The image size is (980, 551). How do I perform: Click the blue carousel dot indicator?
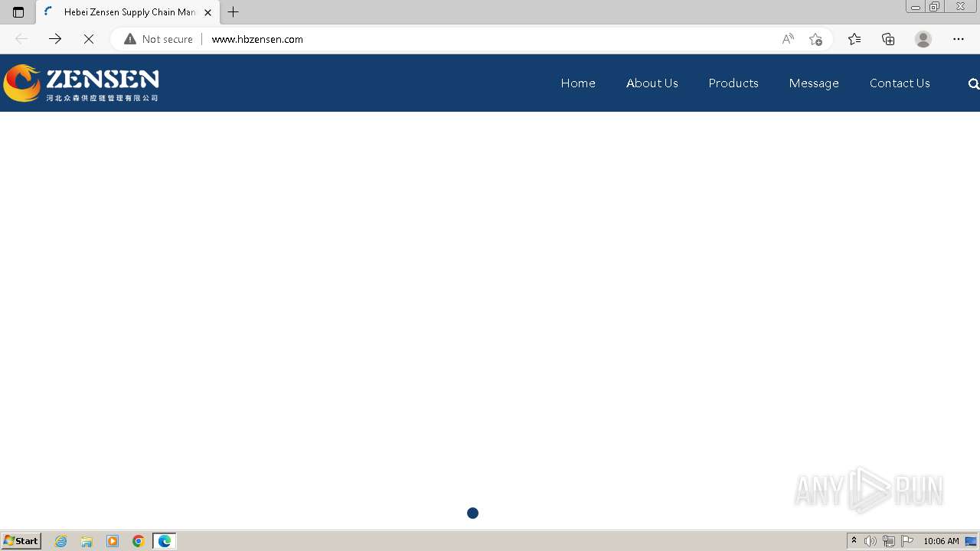point(472,513)
